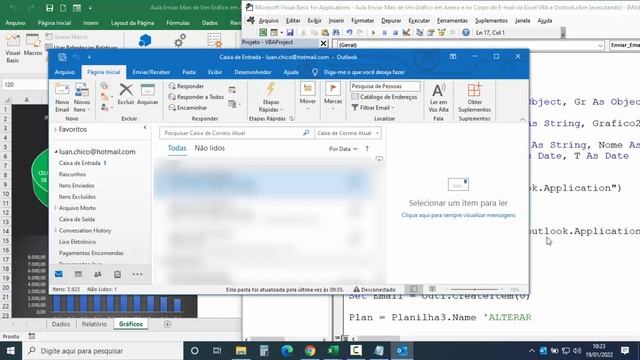Screen dimensions: 640x360
Task: Select the Gráficos sheet tab in Excel
Action: 131,324
